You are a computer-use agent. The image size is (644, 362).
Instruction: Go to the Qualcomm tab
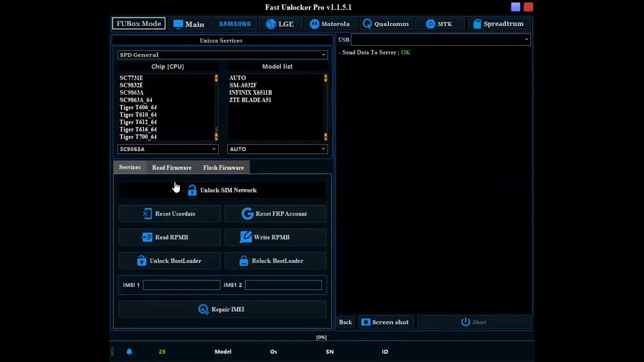coord(386,24)
